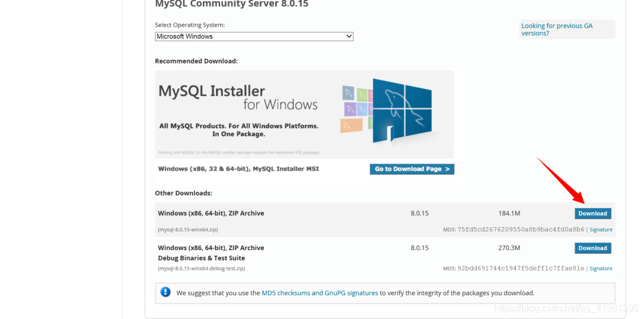Open the Select Operating System dropdown

point(254,37)
